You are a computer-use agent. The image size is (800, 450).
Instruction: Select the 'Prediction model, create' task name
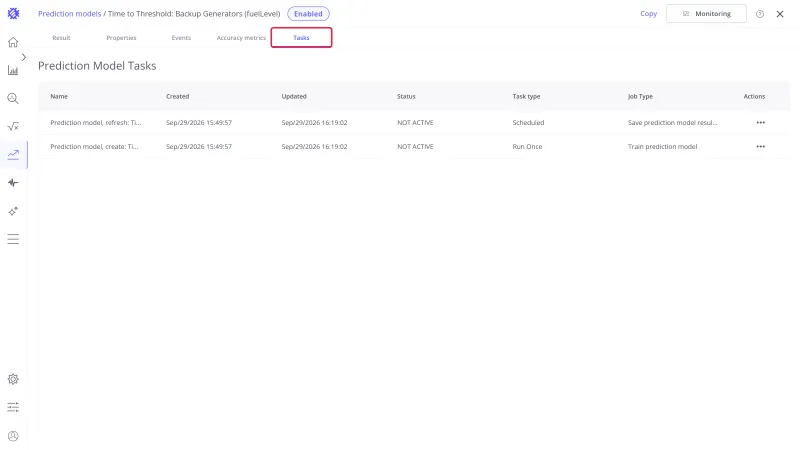tap(94, 146)
